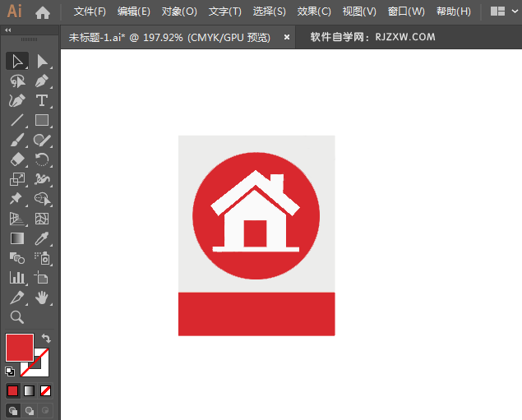
Task: Choose the Perspective Grid tool
Action: point(17,219)
